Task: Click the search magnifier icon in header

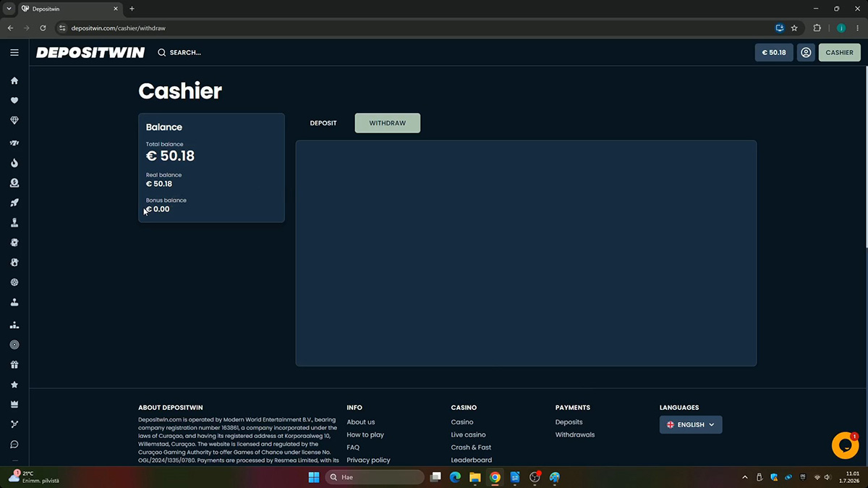Action: [161, 52]
